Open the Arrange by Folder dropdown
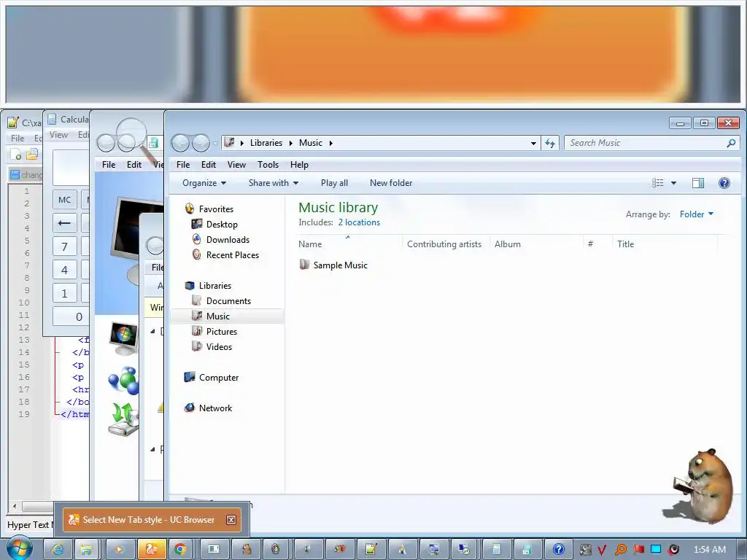 [x=696, y=214]
